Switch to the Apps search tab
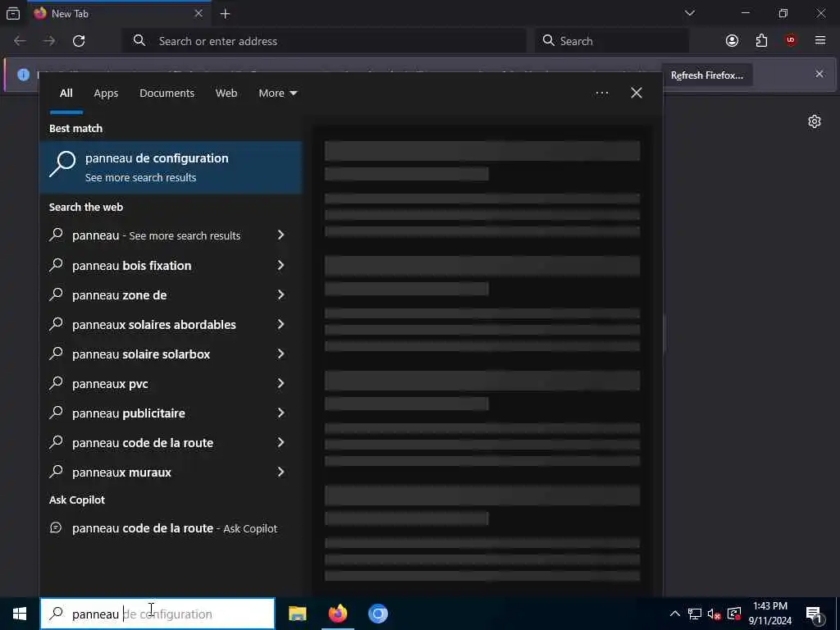This screenshot has width=840, height=630. tap(106, 94)
